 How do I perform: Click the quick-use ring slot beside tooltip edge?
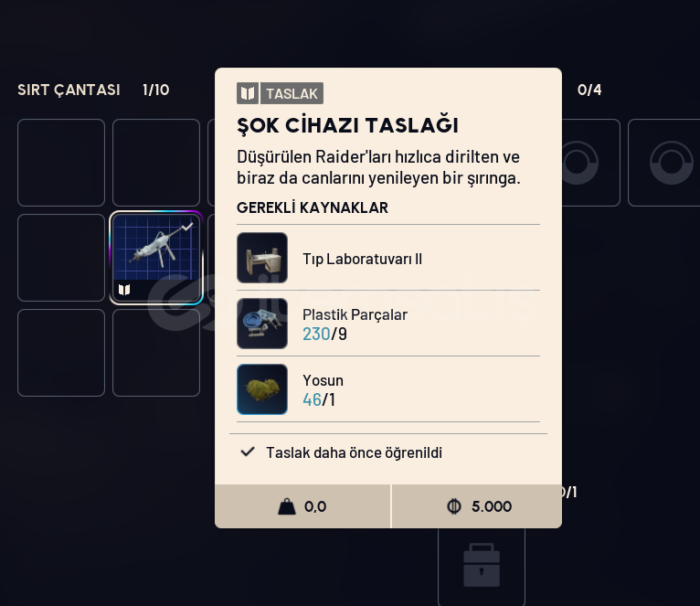[590, 163]
